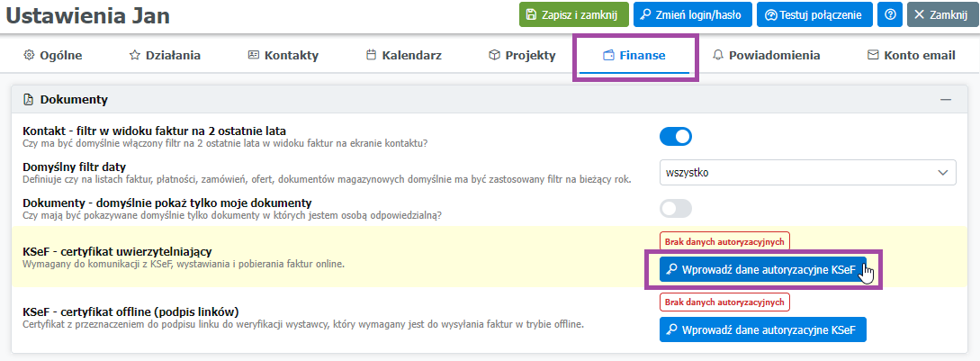Click the floppy disk icon in Zapisz i zamknij
This screenshot has height=361, width=980.
pos(531,15)
